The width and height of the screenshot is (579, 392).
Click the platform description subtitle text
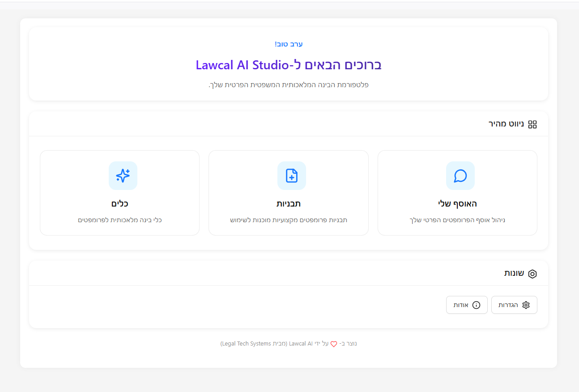(x=288, y=84)
